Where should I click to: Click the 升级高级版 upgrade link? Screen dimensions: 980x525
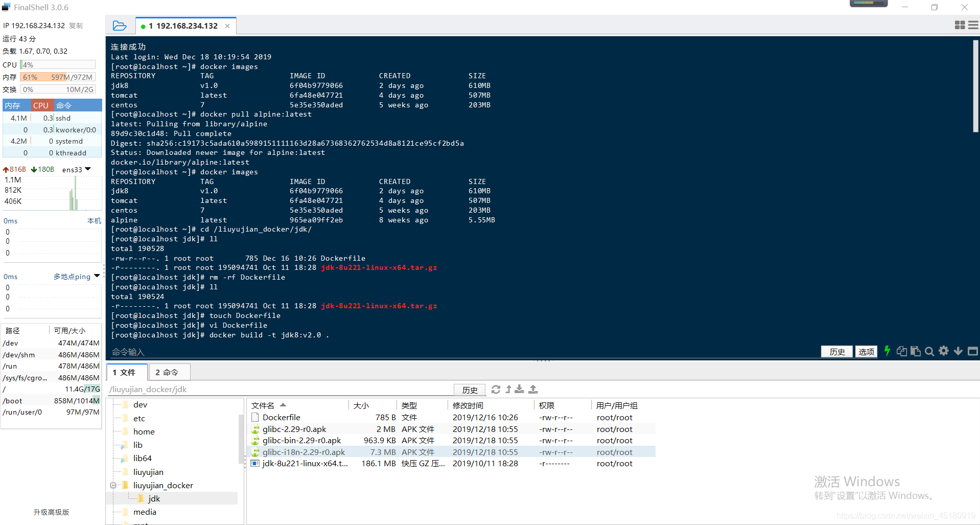click(x=51, y=512)
